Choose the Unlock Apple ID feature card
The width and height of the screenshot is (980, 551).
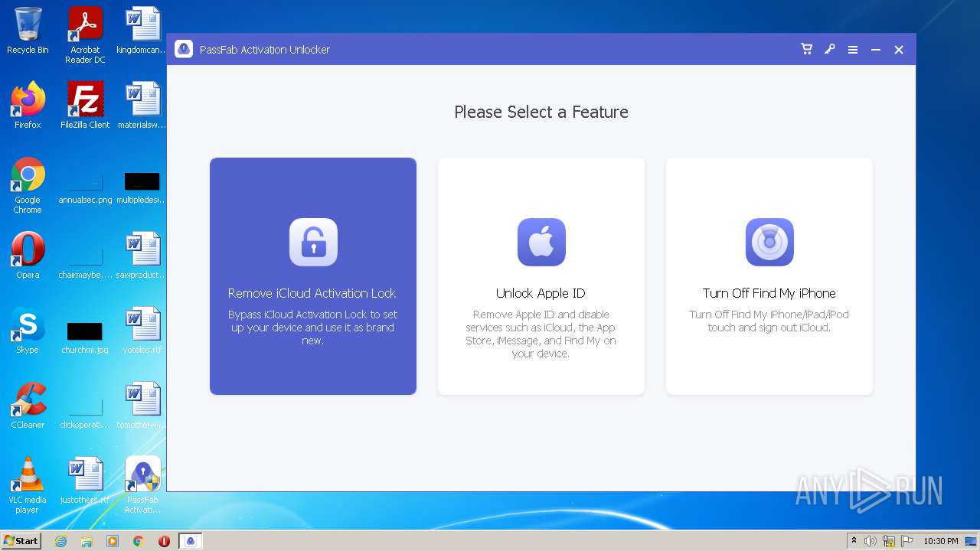pyautogui.click(x=541, y=276)
